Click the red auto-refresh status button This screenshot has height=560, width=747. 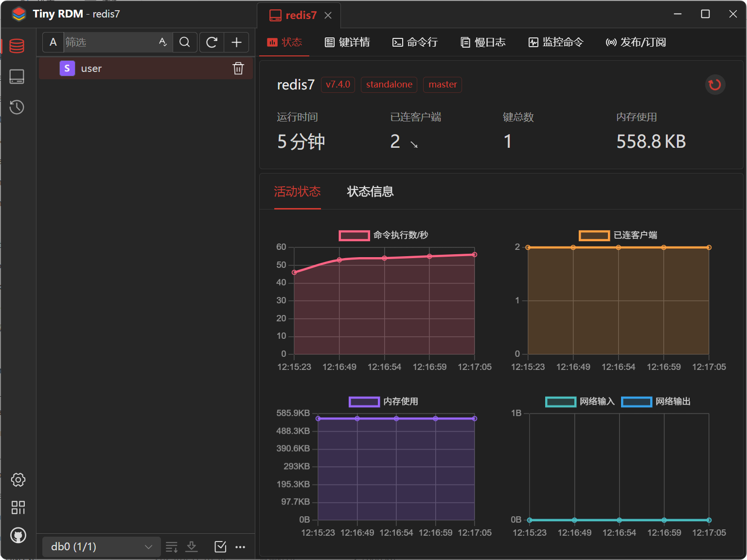tap(715, 85)
